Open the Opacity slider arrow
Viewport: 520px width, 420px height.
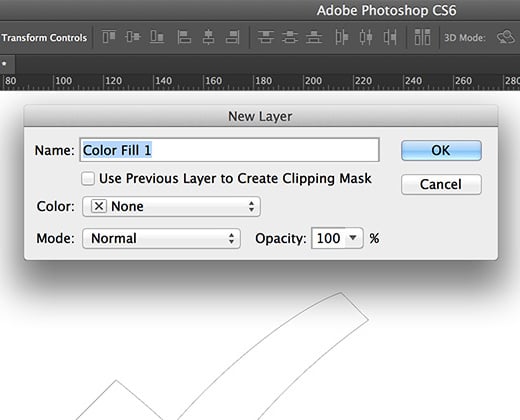(353, 238)
